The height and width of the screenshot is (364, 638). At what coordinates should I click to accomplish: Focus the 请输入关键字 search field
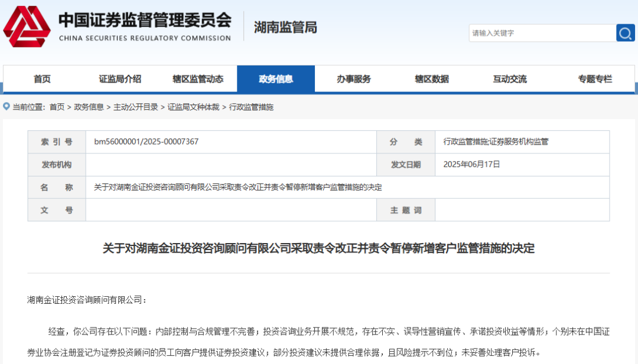click(542, 33)
